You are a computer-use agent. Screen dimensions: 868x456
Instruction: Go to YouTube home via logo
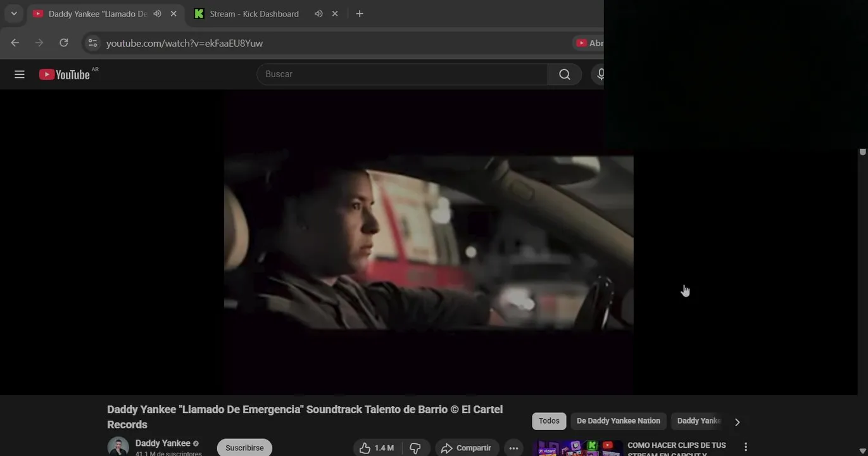tap(65, 74)
